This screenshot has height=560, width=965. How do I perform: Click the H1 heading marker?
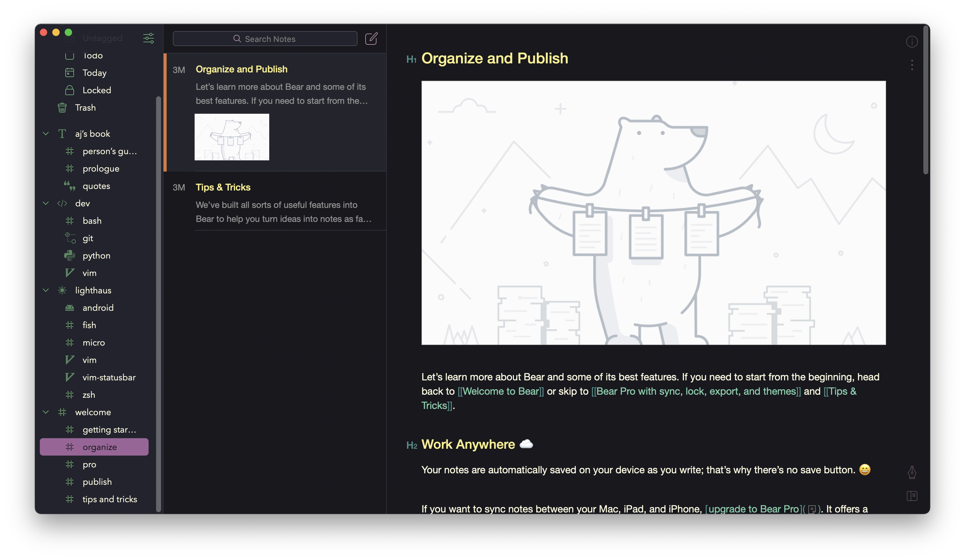click(411, 59)
